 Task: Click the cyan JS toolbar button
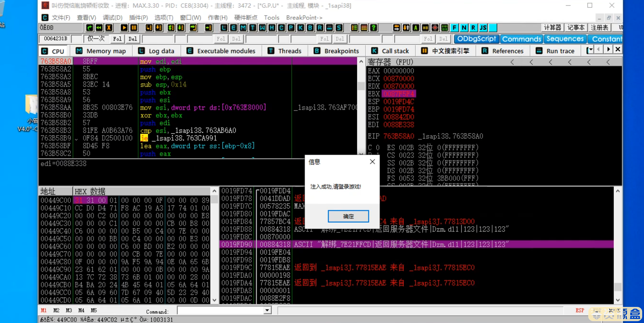(483, 28)
